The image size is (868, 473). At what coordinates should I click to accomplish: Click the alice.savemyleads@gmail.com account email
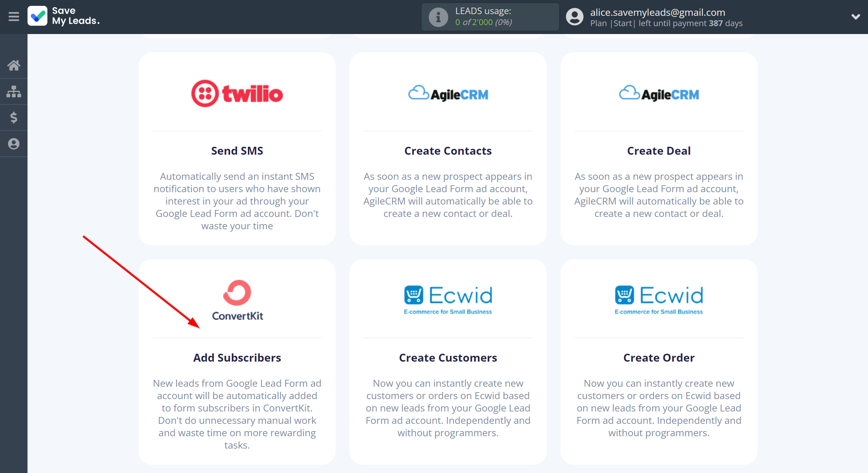click(x=658, y=12)
